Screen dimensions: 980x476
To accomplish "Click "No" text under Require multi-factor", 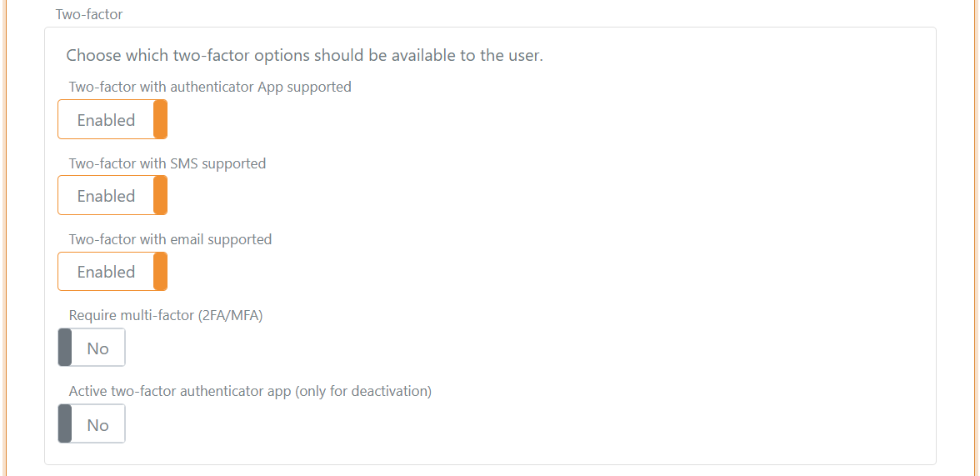I will coord(98,348).
